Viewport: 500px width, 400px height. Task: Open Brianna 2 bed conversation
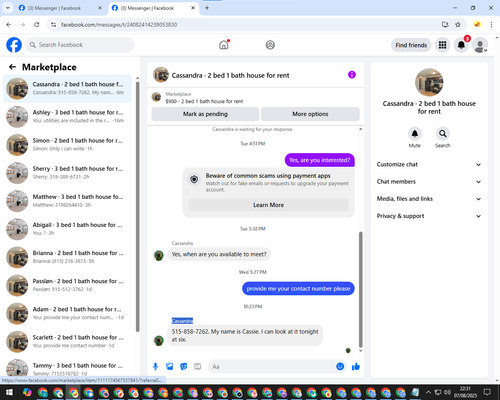pyautogui.click(x=67, y=257)
